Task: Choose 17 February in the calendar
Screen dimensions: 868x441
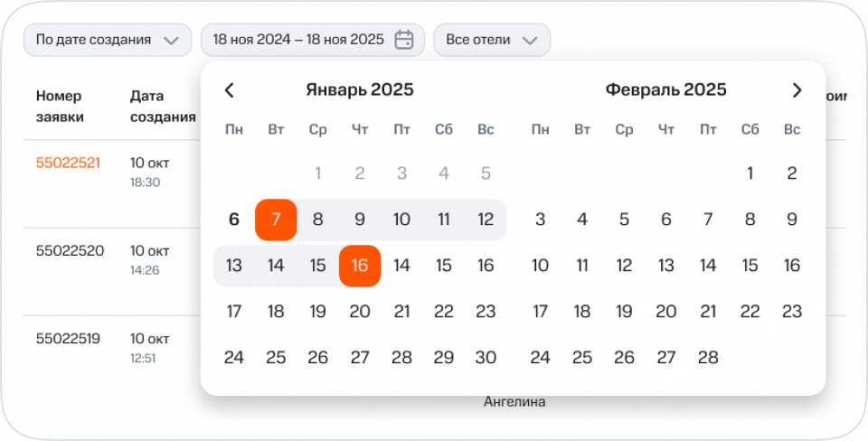Action: tap(541, 312)
